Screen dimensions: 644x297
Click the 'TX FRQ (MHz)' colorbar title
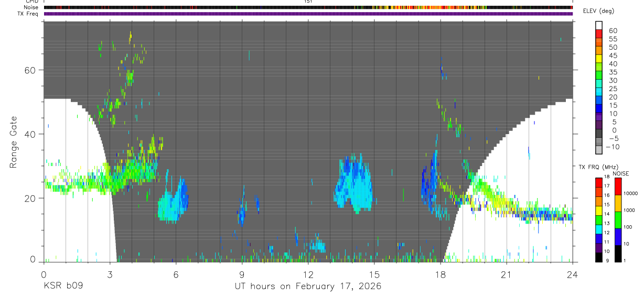point(597,167)
